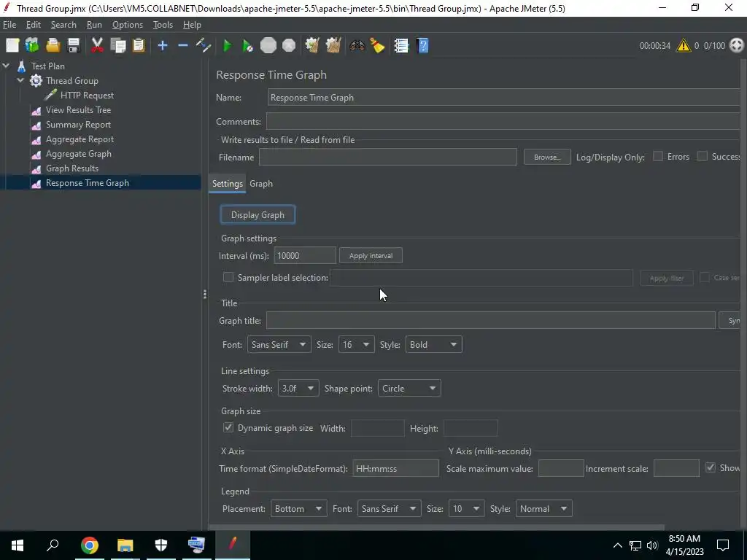747x560 pixels.
Task: Click the Clear All brooms icon
Action: point(333,46)
